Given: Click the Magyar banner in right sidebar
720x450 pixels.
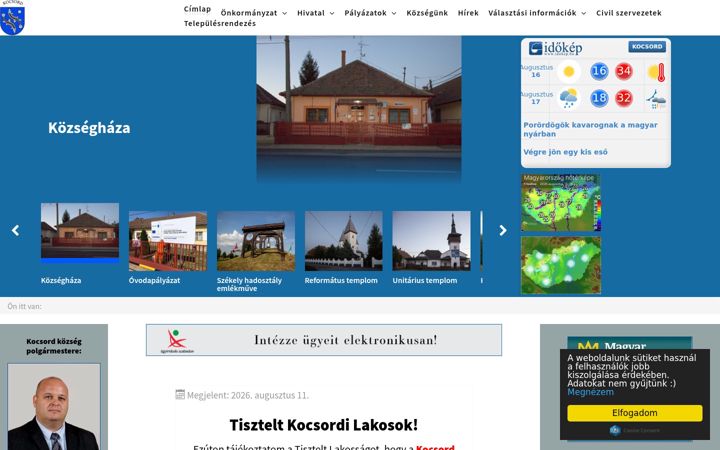Looking at the screenshot, I should pos(630,344).
